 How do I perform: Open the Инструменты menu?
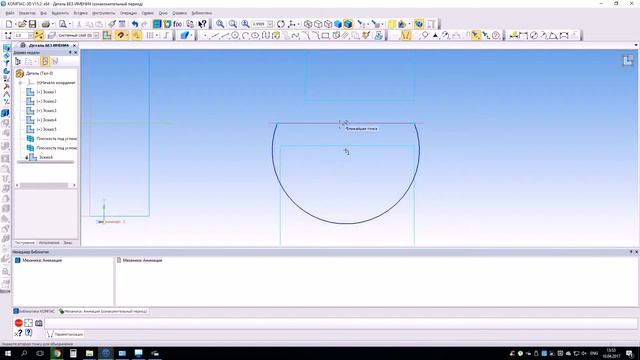point(103,13)
